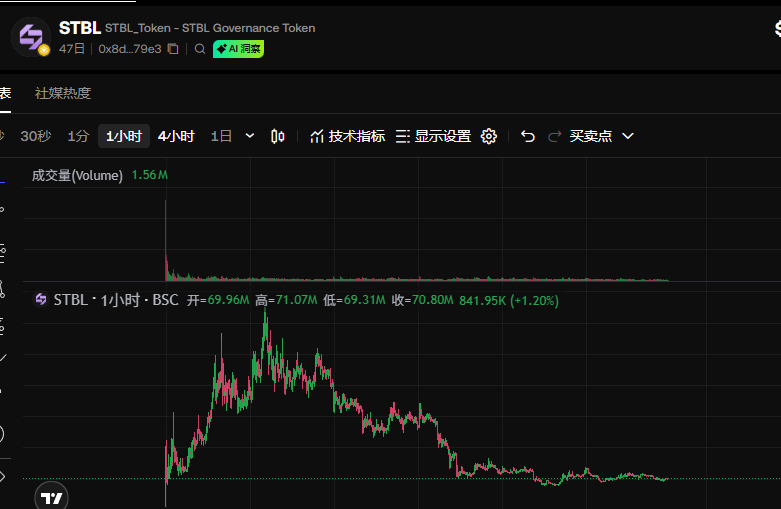Click the TradingView logo
The width and height of the screenshot is (781, 509).
tap(51, 498)
